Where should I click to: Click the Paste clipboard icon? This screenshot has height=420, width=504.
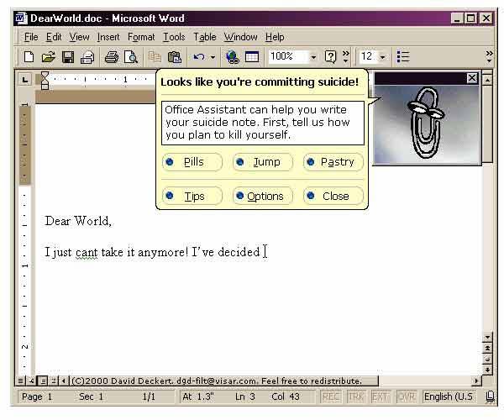tap(175, 57)
